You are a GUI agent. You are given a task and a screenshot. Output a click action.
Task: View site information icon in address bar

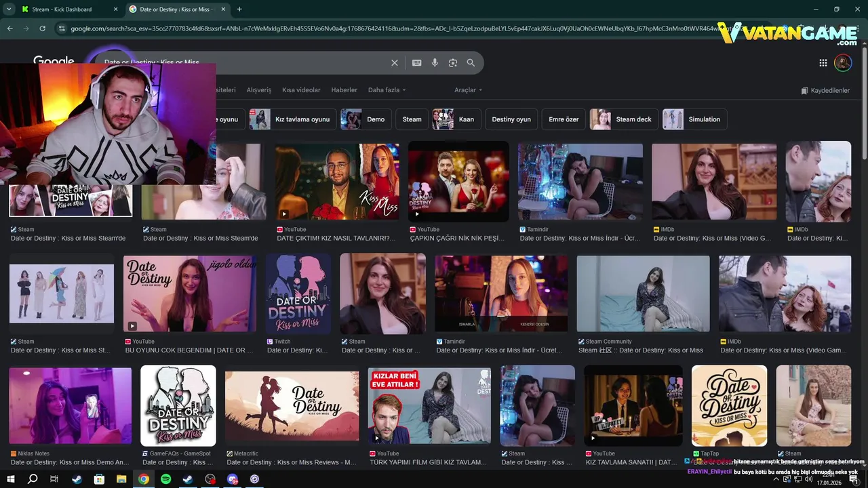point(62,28)
